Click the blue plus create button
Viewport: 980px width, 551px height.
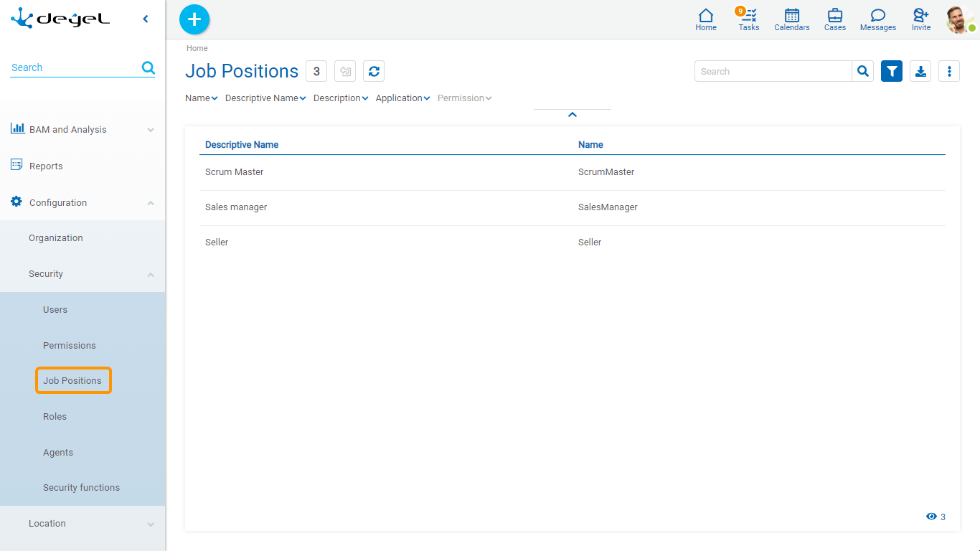point(194,19)
